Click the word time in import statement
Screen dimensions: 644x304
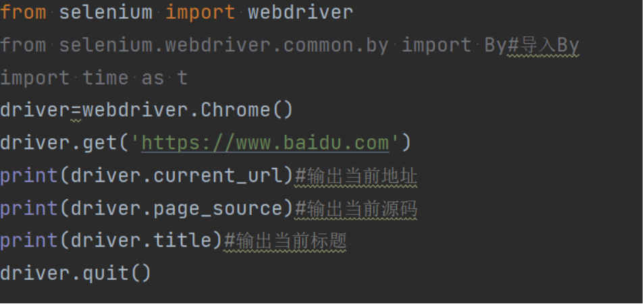105,78
